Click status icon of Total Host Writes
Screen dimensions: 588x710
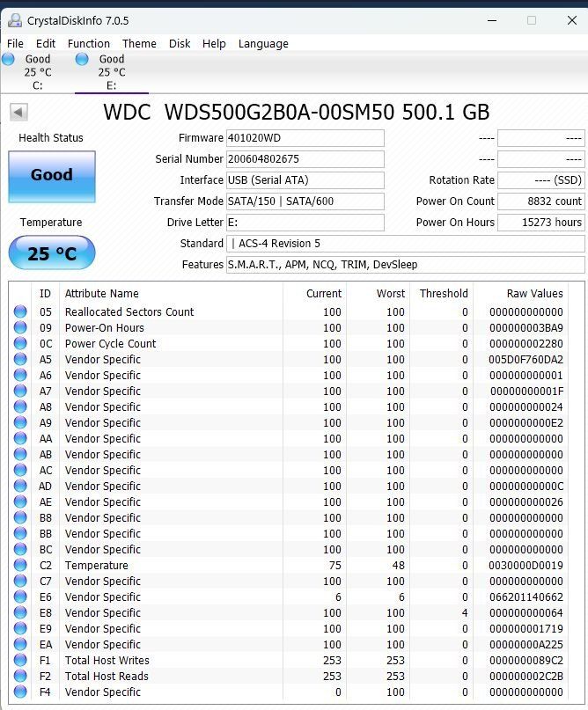point(20,660)
